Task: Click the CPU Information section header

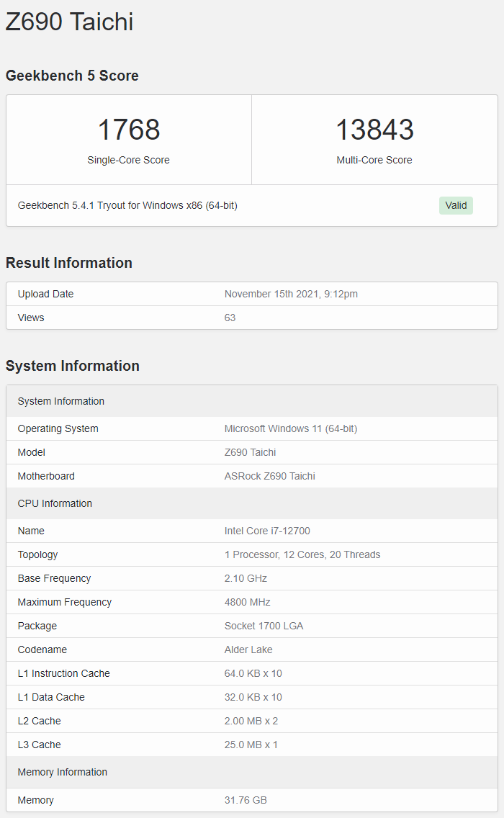Action: pos(55,503)
